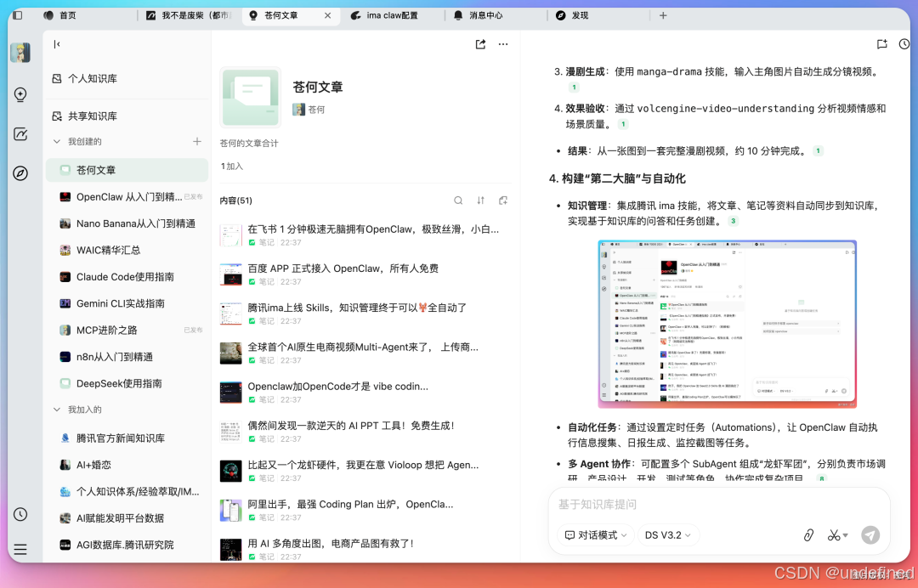Open note Openclaw加OpenCode才是 vibe coding

click(x=365, y=392)
